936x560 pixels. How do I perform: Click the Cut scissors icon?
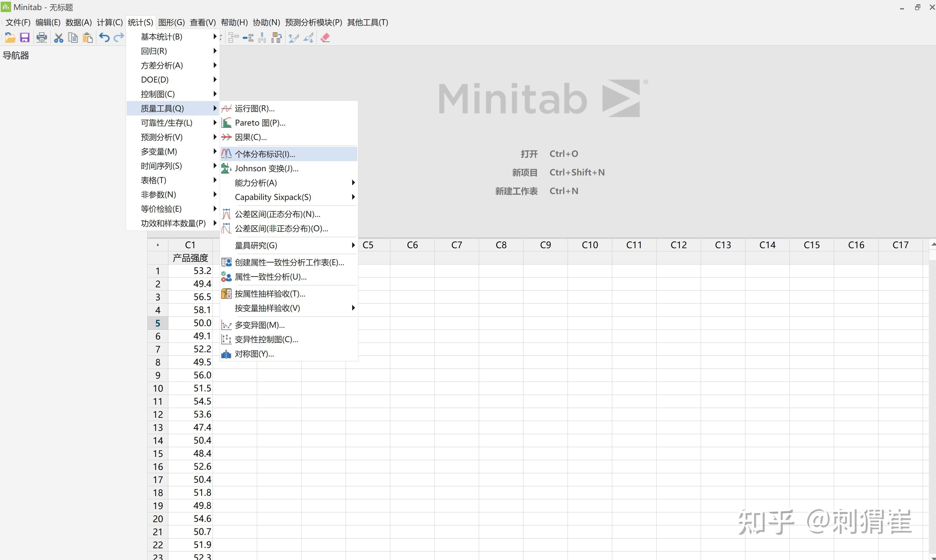[58, 38]
